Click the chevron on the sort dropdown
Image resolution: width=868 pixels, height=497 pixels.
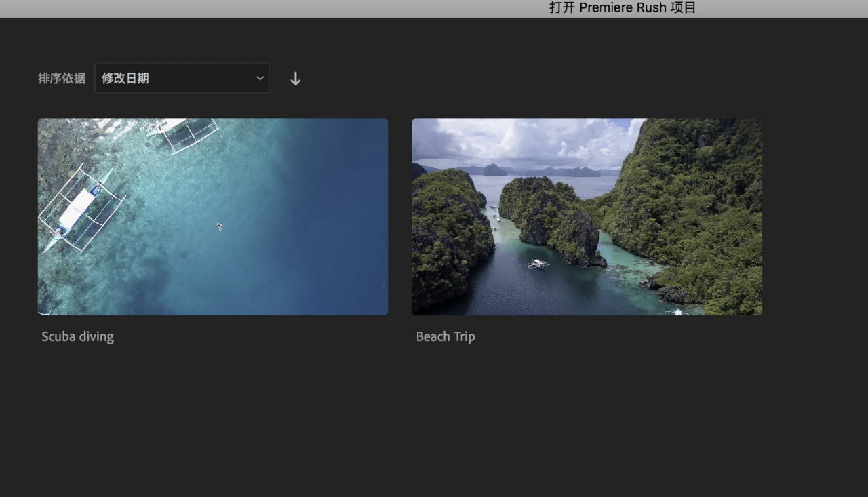(258, 78)
